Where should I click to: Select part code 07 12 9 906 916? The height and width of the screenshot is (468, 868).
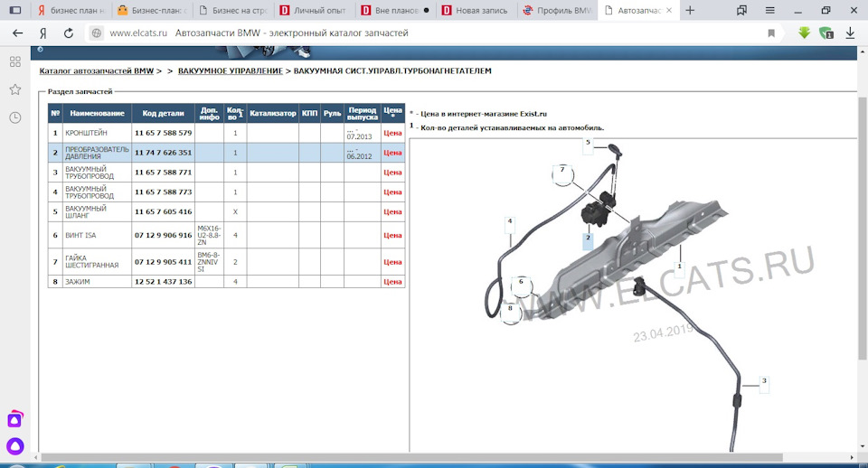click(164, 235)
